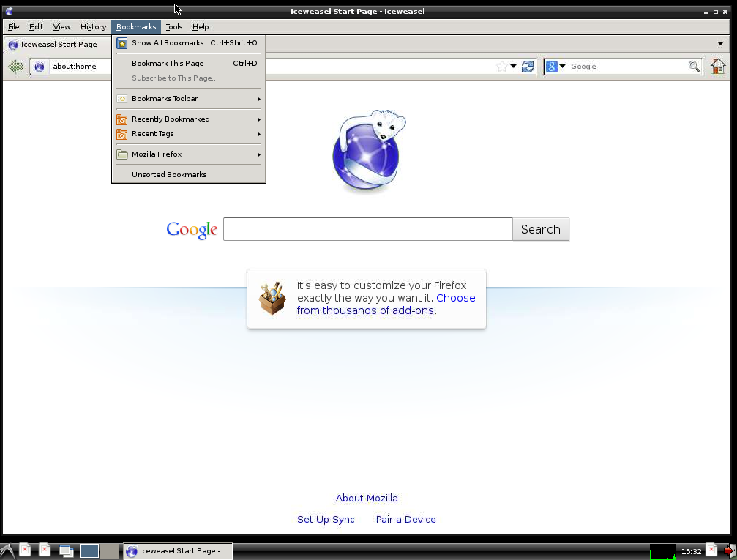Click the Google search engine icon
The width and height of the screenshot is (737, 560).
(552, 67)
